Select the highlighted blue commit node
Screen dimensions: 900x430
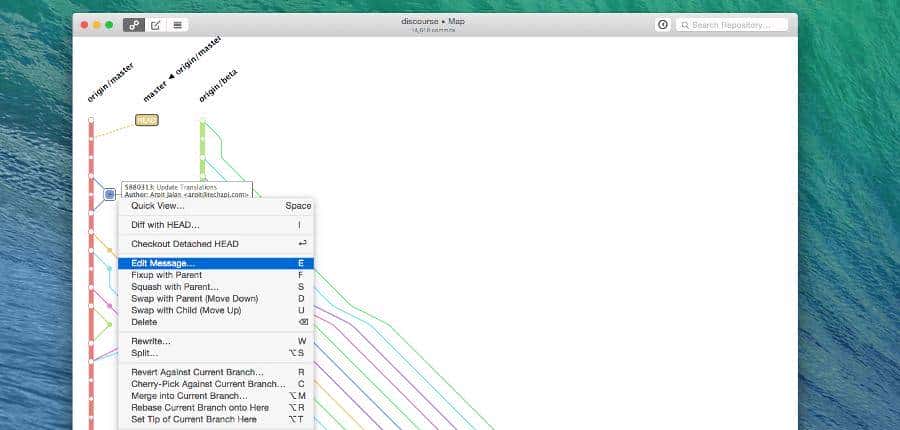click(x=110, y=194)
